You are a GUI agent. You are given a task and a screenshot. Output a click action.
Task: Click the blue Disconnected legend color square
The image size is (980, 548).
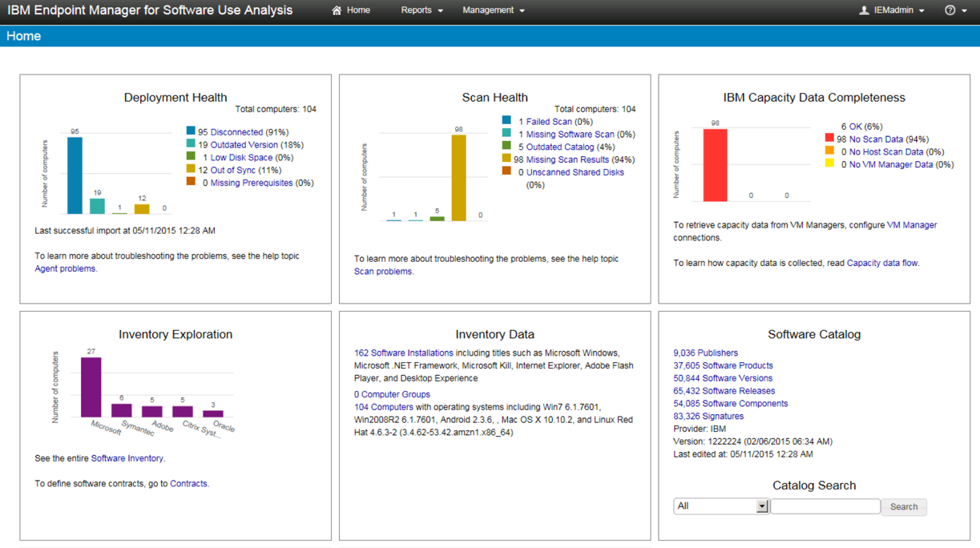click(x=191, y=131)
